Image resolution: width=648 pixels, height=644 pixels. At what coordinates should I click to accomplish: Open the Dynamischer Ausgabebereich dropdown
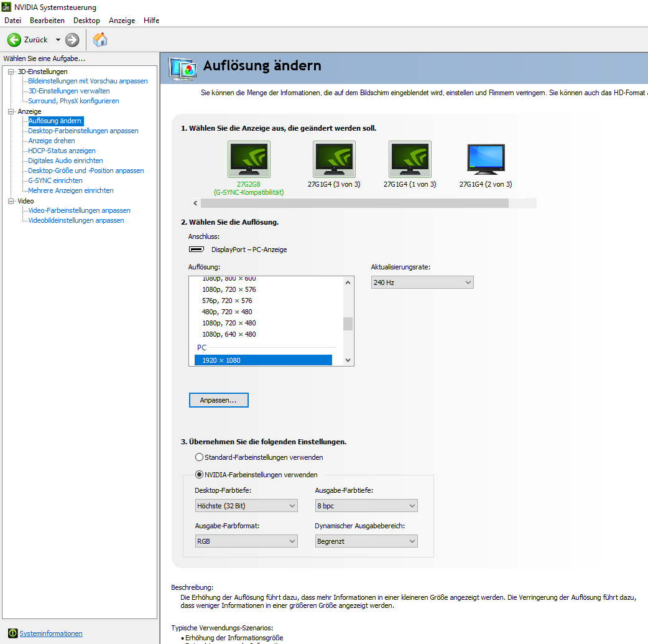point(366,541)
